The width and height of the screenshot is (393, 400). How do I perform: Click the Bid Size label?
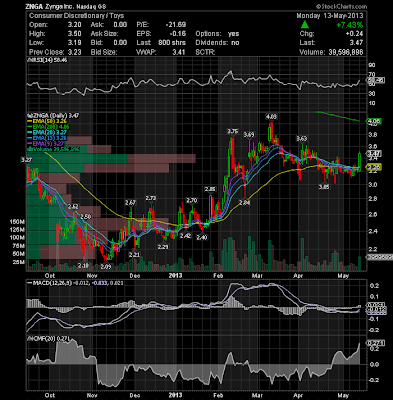[104, 52]
